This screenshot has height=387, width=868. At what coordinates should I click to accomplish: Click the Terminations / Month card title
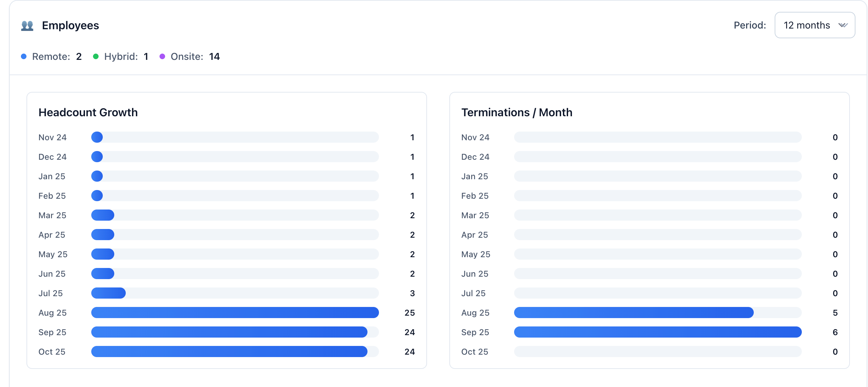[x=517, y=112]
